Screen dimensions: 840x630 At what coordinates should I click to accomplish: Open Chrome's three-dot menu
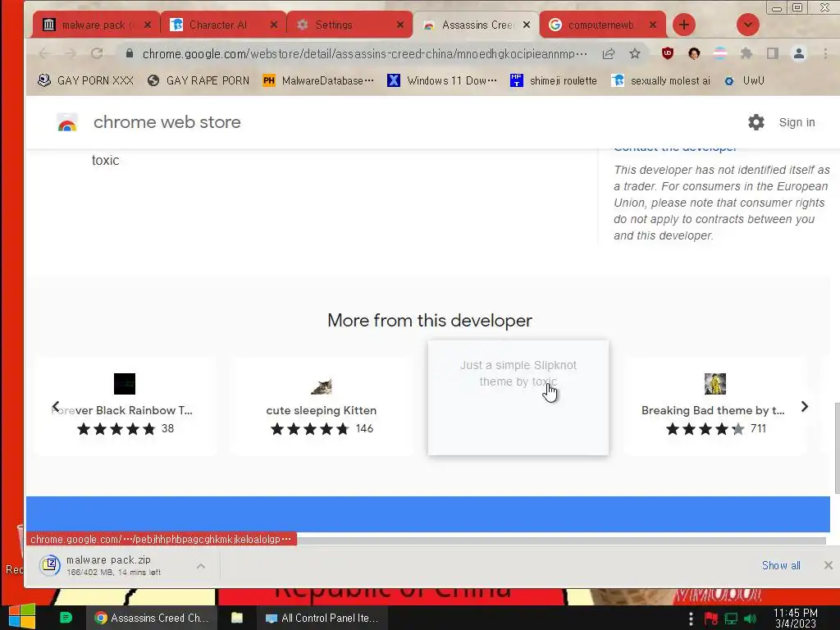pyautogui.click(x=825, y=53)
